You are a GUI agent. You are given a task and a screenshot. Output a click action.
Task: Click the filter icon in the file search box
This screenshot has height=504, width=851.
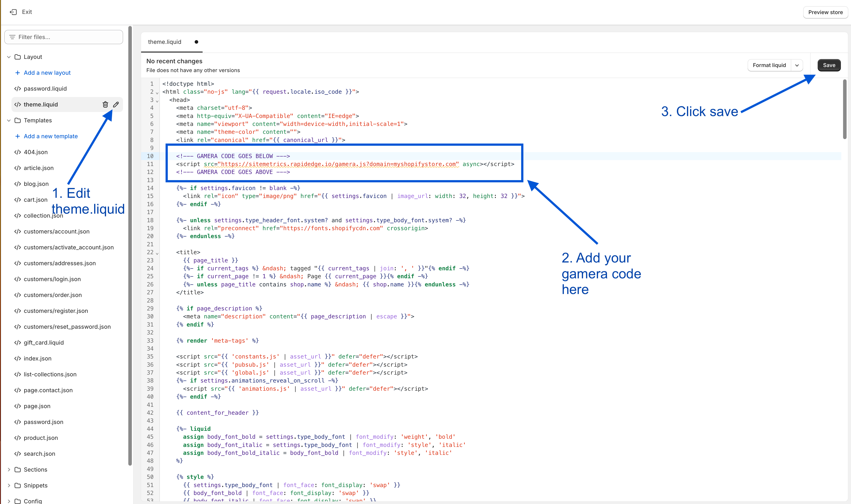click(12, 37)
